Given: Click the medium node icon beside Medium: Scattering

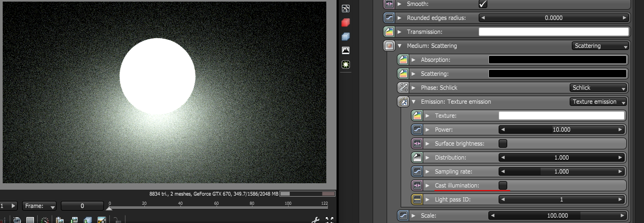Looking at the screenshot, I should 389,46.
